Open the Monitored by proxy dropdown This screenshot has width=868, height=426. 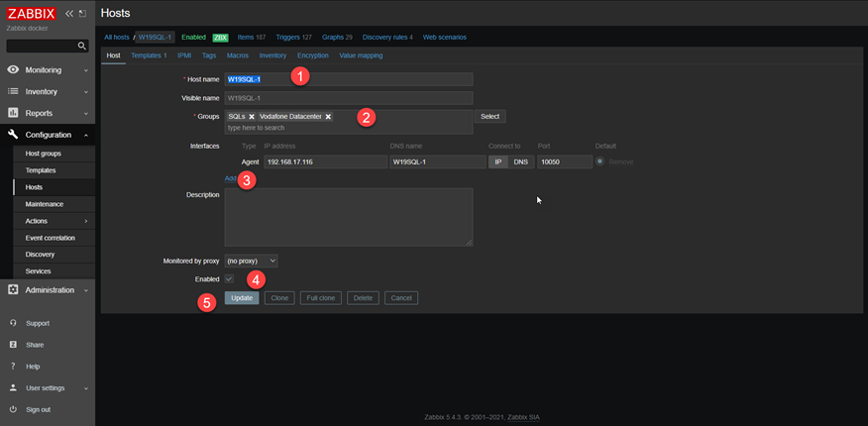point(251,261)
